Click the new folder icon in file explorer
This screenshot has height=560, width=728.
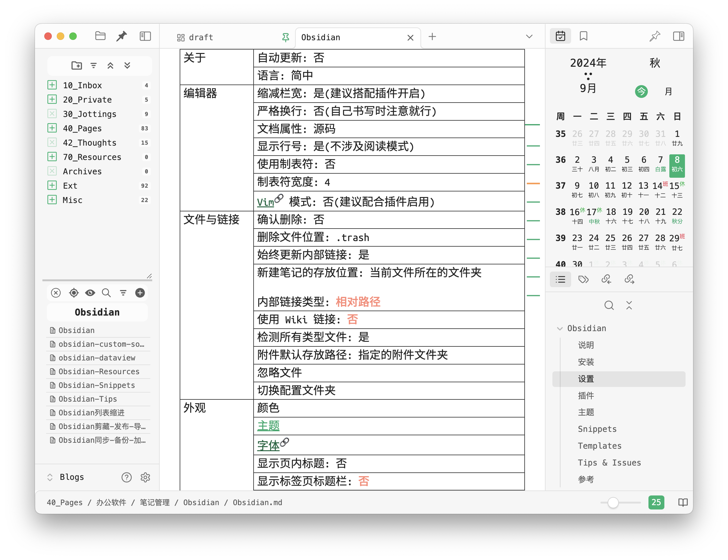77,65
